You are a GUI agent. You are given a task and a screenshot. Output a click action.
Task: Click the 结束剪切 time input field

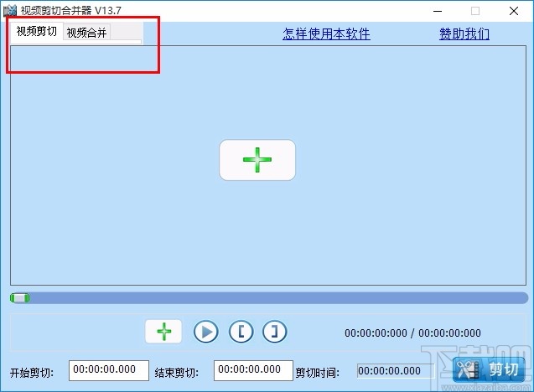click(x=253, y=370)
